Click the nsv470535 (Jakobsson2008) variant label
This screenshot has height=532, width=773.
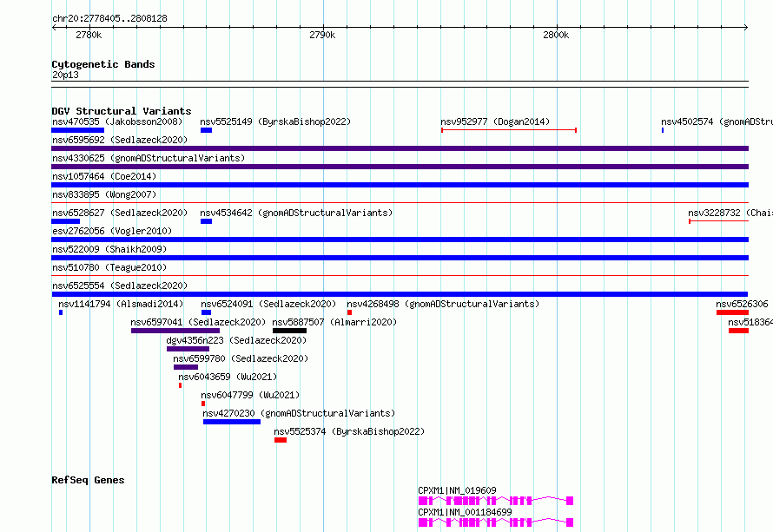[117, 122]
